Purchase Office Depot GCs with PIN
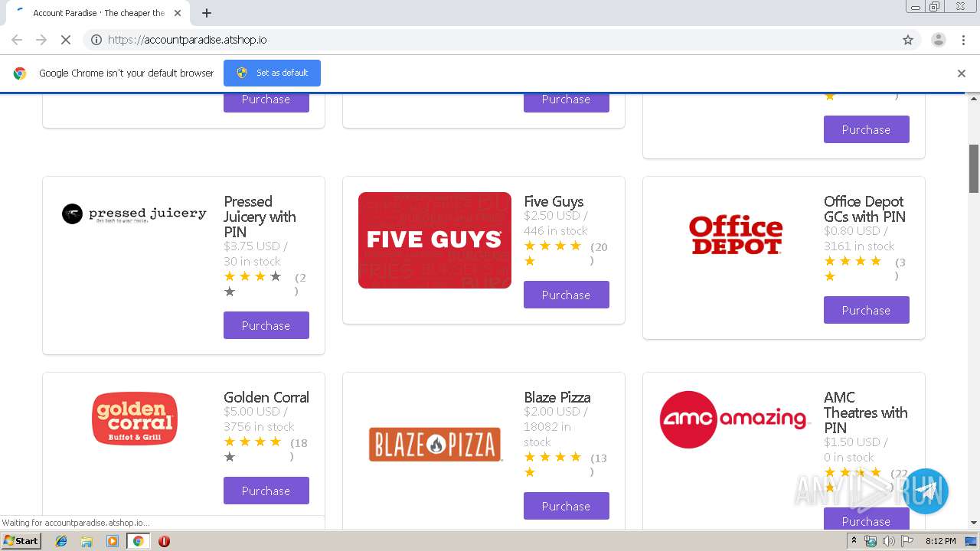 [x=867, y=310]
